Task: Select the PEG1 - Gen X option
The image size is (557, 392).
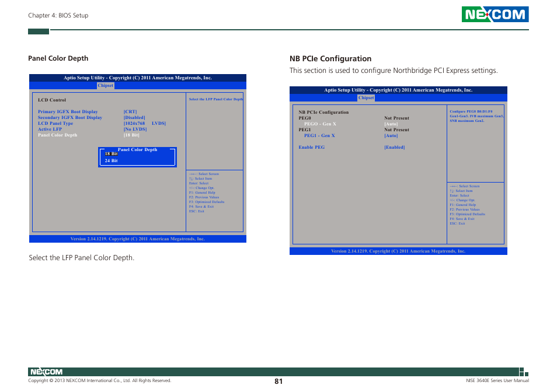Action: point(319,135)
